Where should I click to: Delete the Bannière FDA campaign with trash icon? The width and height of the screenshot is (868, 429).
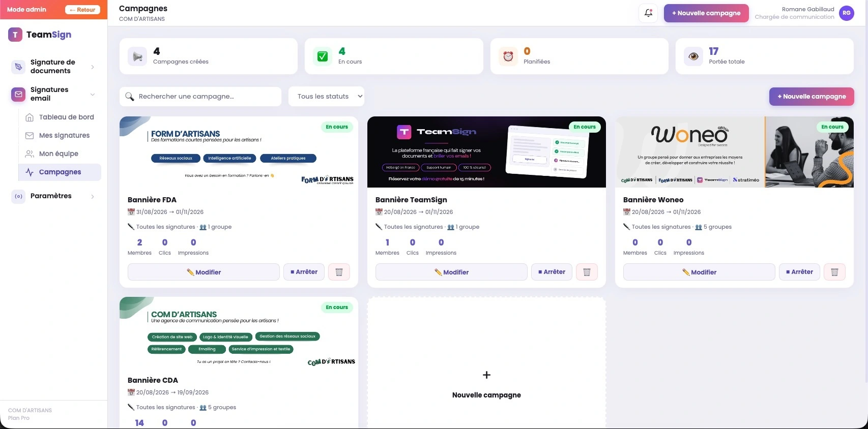pos(339,272)
